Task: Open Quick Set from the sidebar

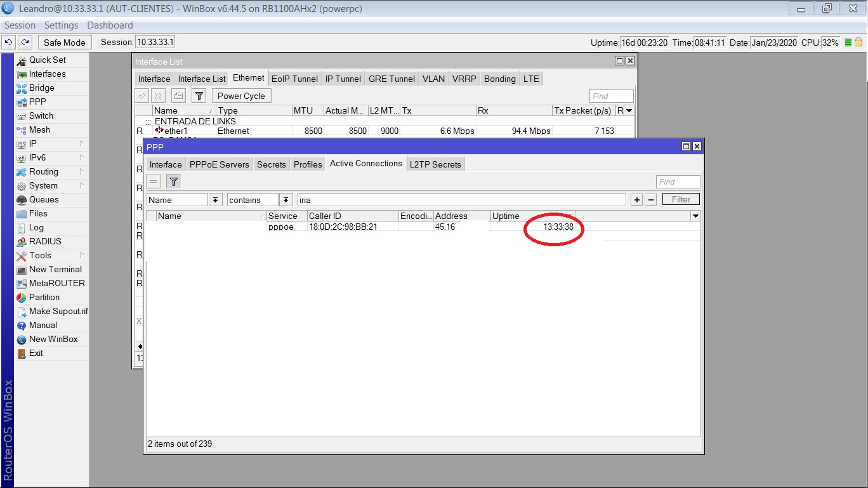Action: 48,60
